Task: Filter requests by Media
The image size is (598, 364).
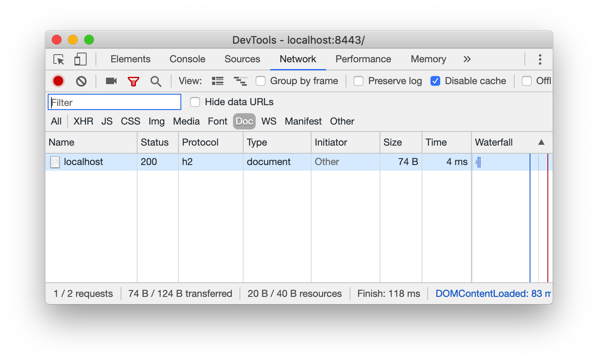Action: click(186, 121)
